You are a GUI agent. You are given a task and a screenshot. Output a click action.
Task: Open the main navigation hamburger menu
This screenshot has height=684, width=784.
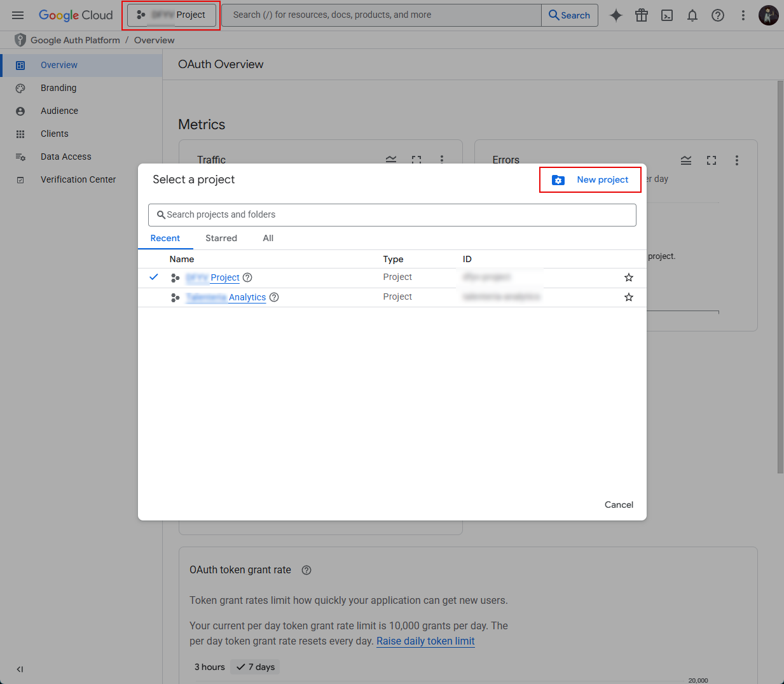pos(18,15)
